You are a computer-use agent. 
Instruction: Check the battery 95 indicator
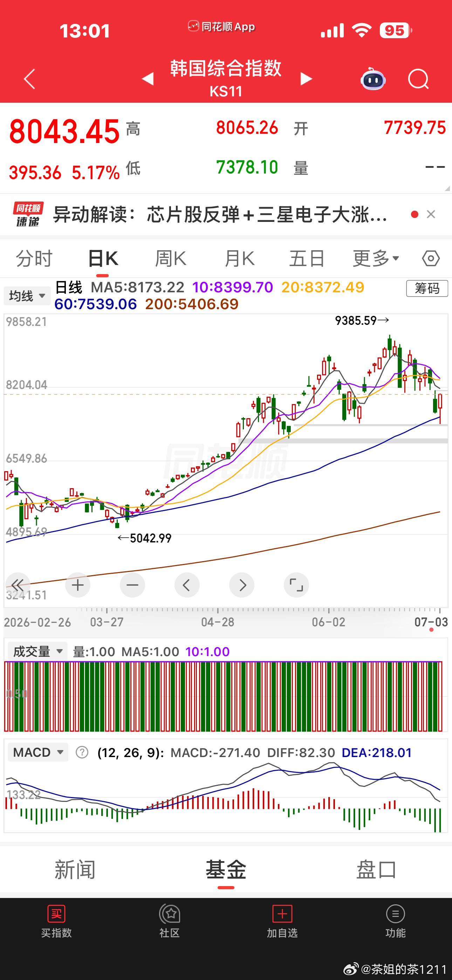click(396, 30)
